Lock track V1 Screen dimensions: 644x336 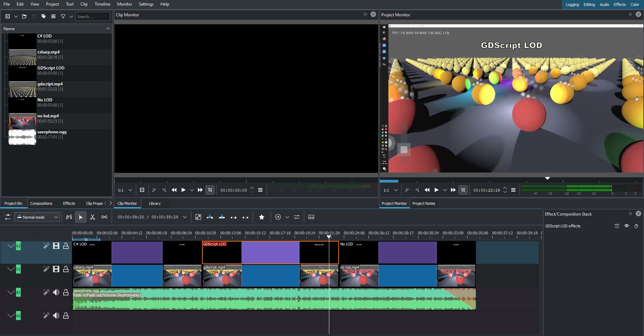(x=66, y=269)
